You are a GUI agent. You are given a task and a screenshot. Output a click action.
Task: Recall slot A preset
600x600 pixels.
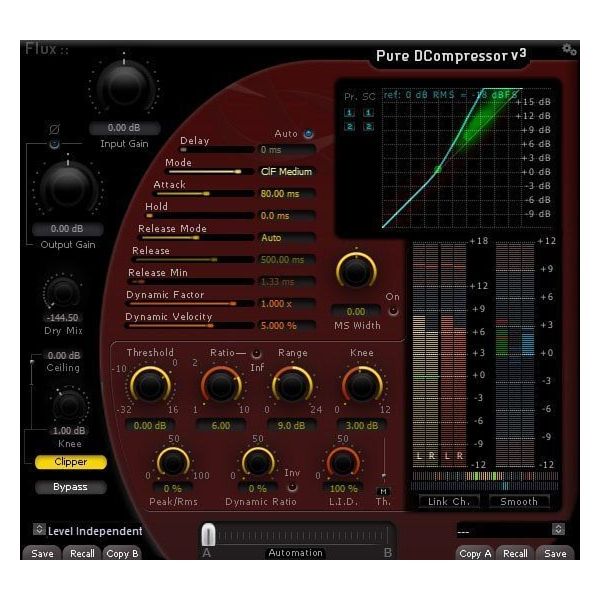point(82,553)
